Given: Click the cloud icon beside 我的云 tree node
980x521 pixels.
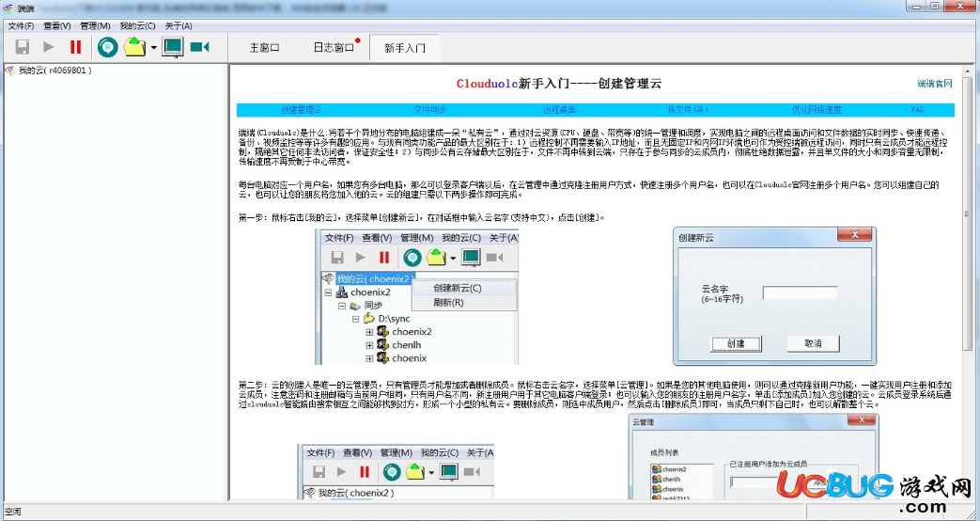Looking at the screenshot, I should (9, 71).
